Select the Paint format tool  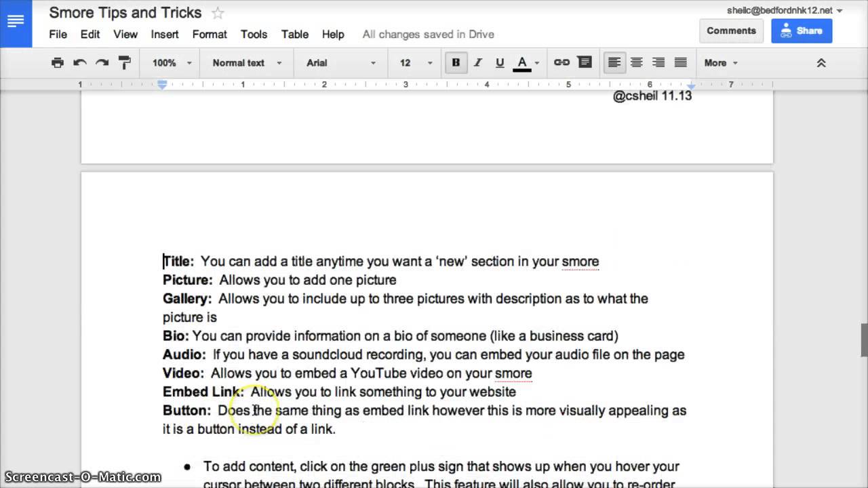coord(124,62)
